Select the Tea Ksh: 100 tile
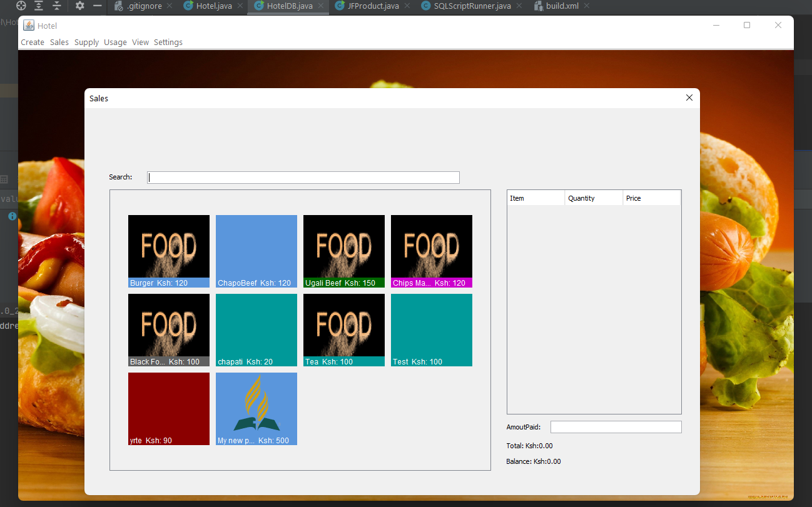This screenshot has width=812, height=507. [344, 330]
